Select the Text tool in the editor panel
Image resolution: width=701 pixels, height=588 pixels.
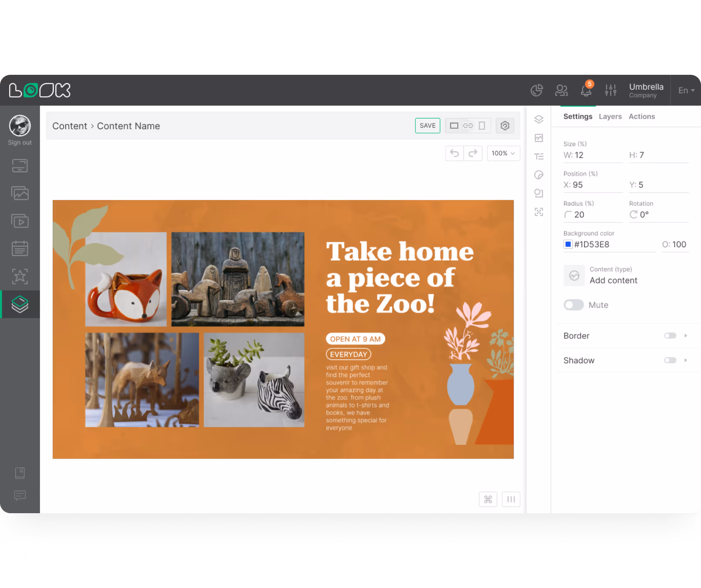539,156
